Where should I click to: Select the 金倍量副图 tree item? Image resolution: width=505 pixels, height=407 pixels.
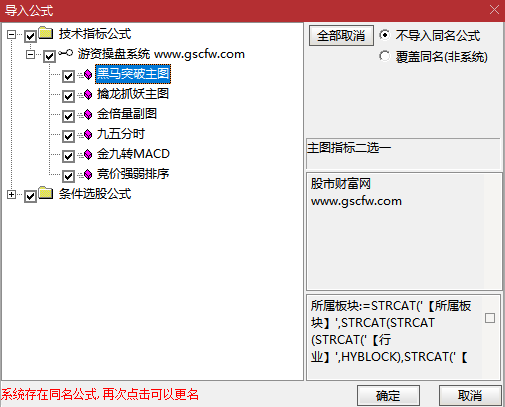point(127,114)
